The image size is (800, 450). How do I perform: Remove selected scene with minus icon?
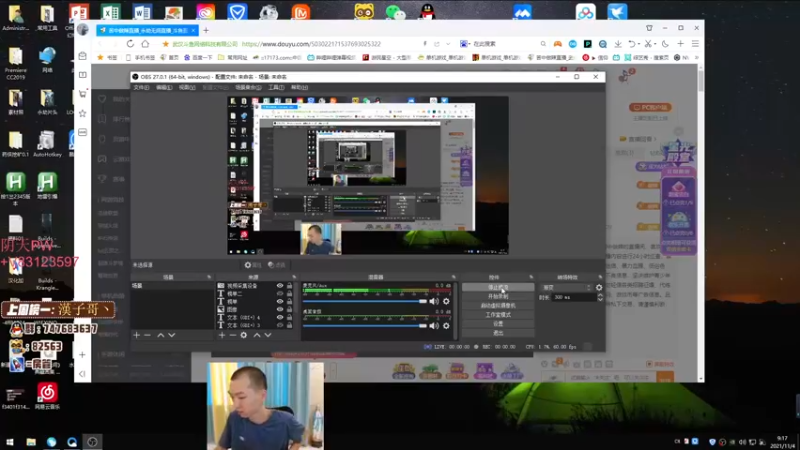coord(147,335)
